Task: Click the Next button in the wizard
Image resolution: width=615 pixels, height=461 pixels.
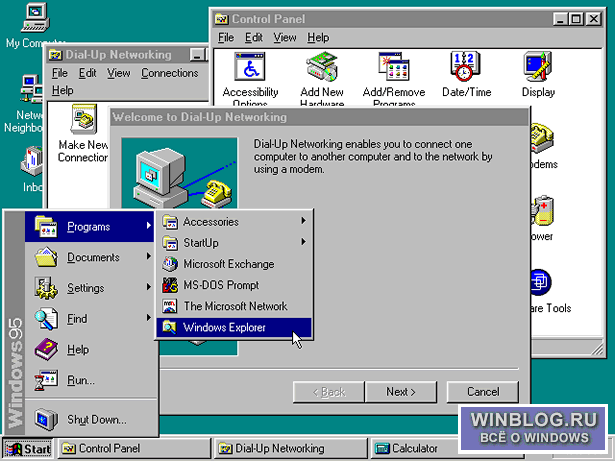Action: coord(400,392)
